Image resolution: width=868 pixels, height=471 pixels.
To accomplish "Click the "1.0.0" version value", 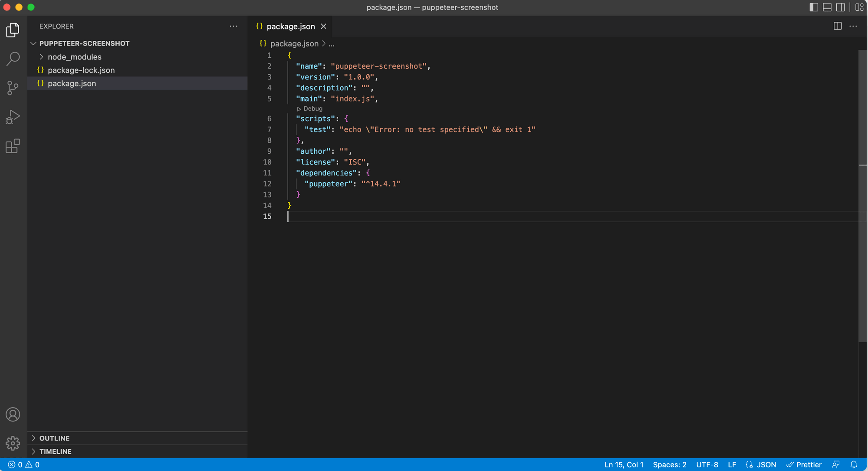I will coord(359,77).
